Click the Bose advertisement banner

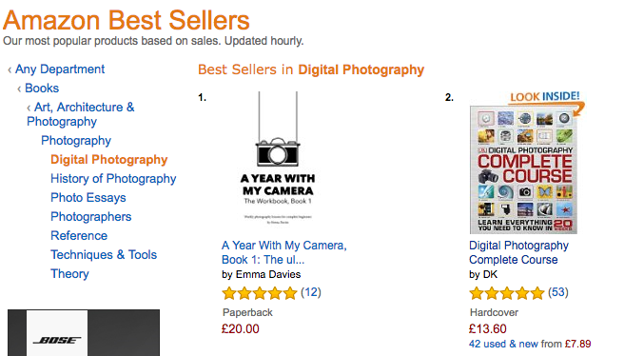[84, 332]
